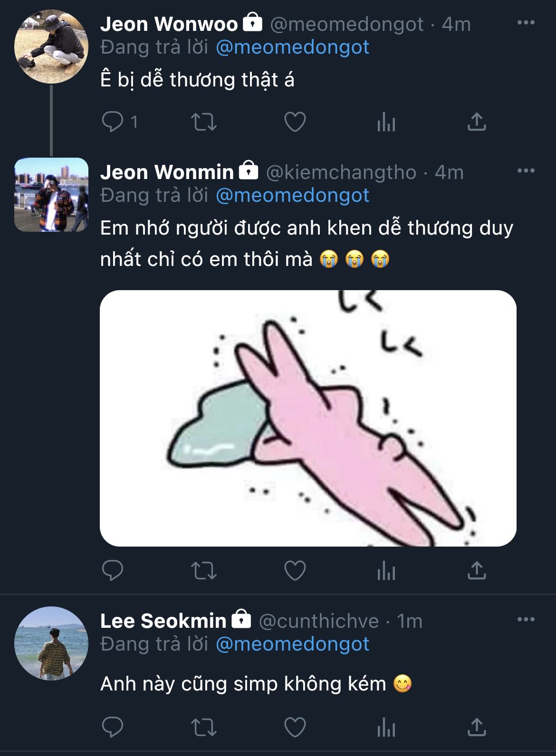
Task: Open the pink rabbit image attachment
Action: tap(308, 418)
